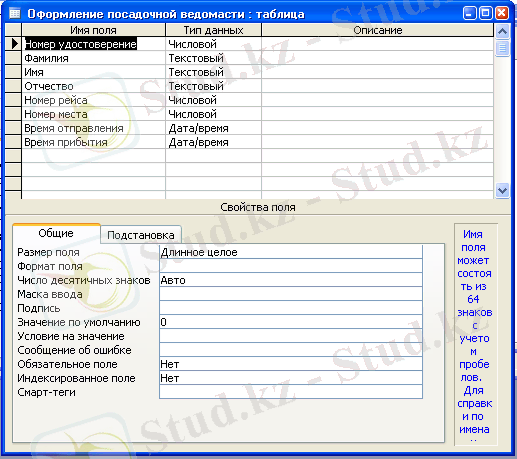Viewport: 517px width, 459px height.
Task: Click the Условие на значение input field
Action: pyautogui.click(x=291, y=336)
